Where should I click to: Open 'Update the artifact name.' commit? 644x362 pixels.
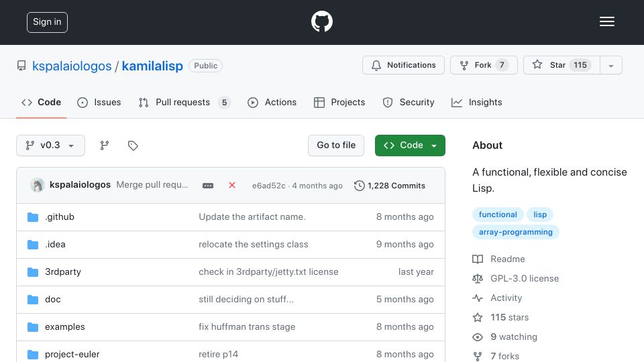(252, 217)
